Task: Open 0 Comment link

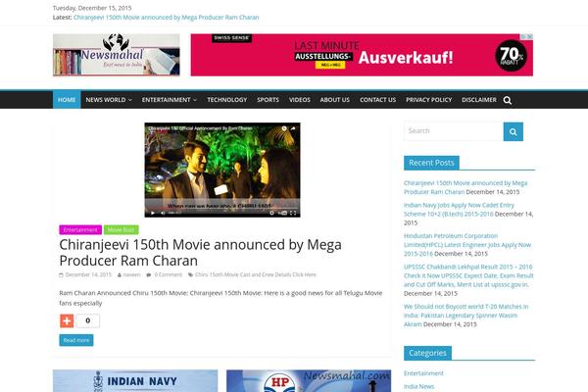Action: click(168, 274)
